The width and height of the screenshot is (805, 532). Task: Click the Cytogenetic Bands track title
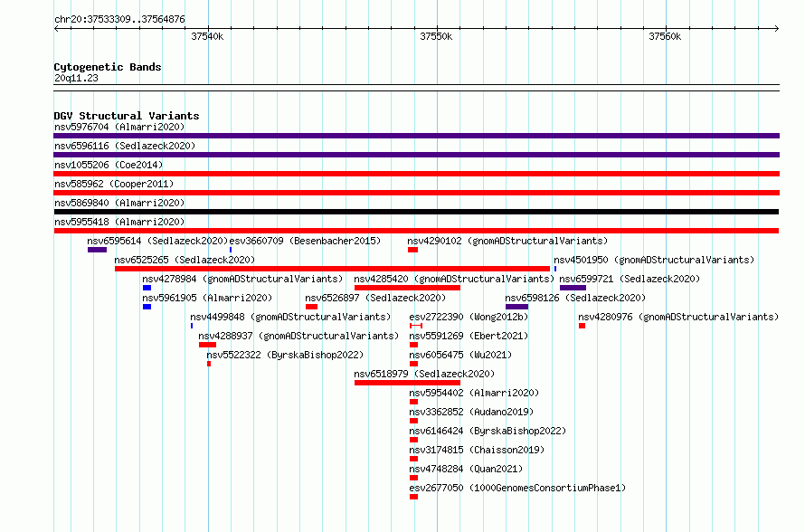click(x=108, y=67)
